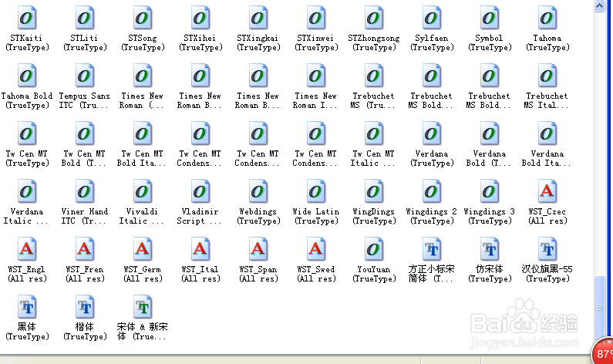
Task: Select the Verdana Bold (T...) font
Action: point(490,133)
